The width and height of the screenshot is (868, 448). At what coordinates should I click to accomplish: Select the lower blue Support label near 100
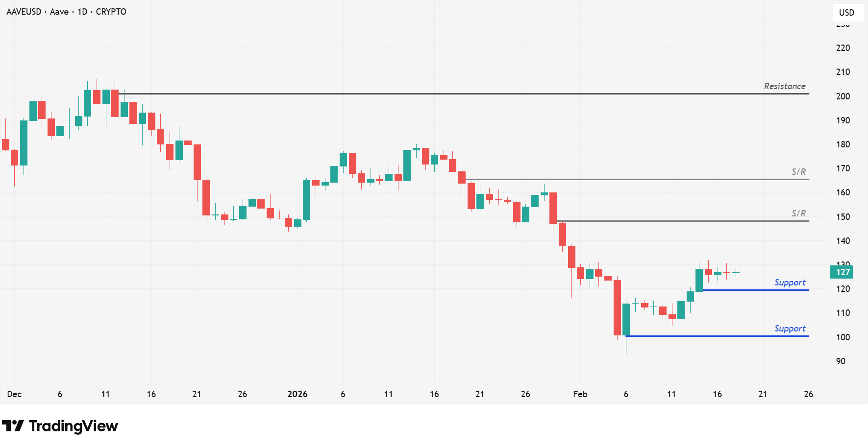tap(790, 329)
